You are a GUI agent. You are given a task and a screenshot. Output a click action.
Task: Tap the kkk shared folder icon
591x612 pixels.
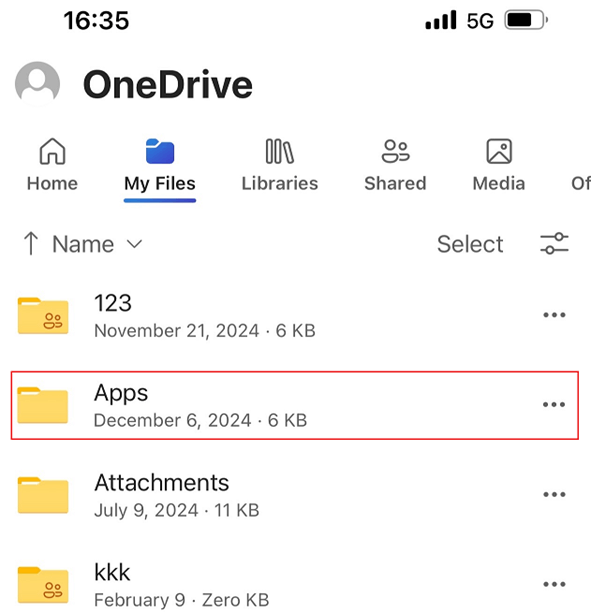(43, 585)
